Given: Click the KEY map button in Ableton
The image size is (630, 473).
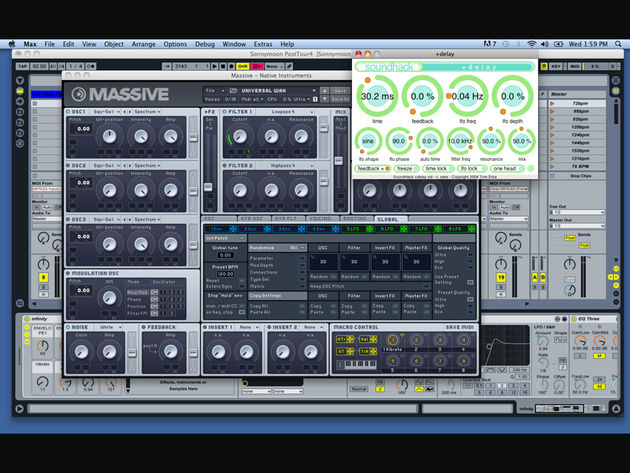Looking at the screenshot, I should [x=556, y=66].
